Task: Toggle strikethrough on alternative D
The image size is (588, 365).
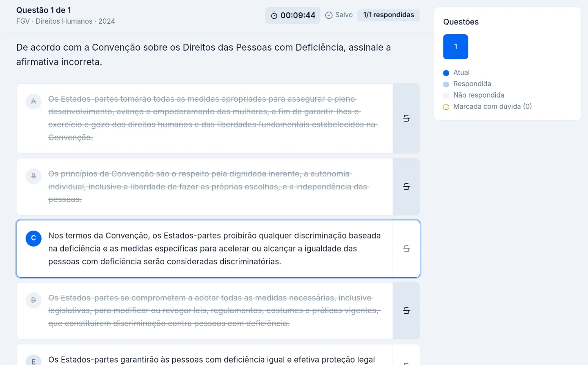Action: tap(406, 311)
